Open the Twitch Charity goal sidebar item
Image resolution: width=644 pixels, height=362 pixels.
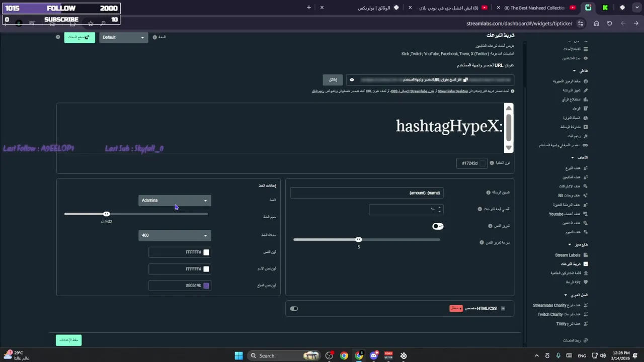[x=562, y=315]
